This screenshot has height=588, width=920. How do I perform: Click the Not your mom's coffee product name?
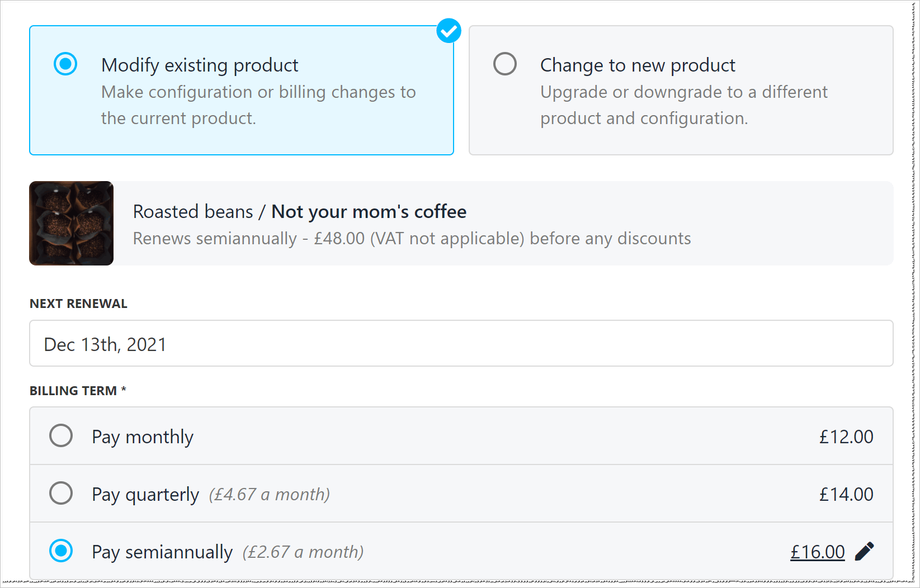(369, 212)
